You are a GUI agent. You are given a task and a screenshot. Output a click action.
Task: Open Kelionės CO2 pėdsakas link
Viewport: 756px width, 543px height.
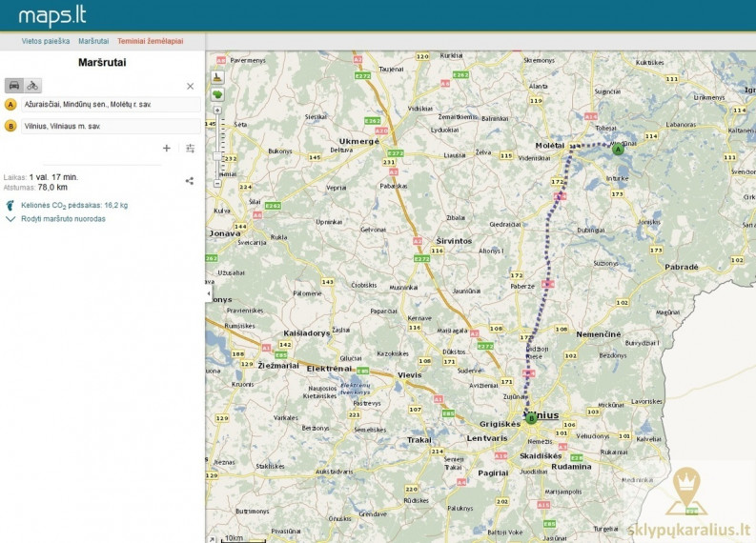(74, 205)
